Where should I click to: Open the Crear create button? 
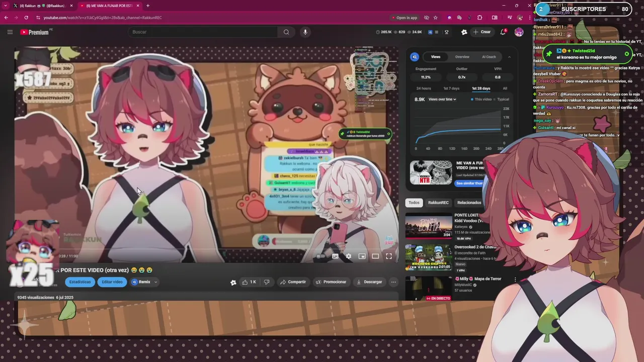tap(481, 32)
